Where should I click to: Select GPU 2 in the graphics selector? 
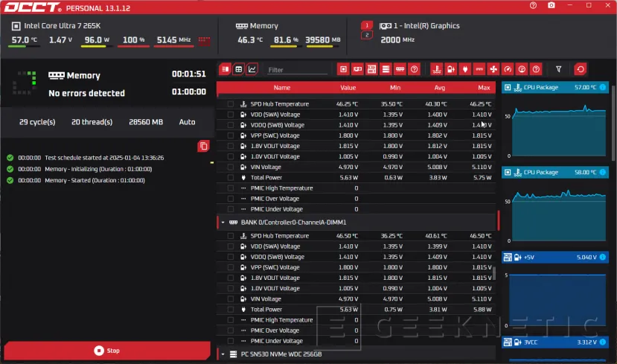(x=367, y=36)
